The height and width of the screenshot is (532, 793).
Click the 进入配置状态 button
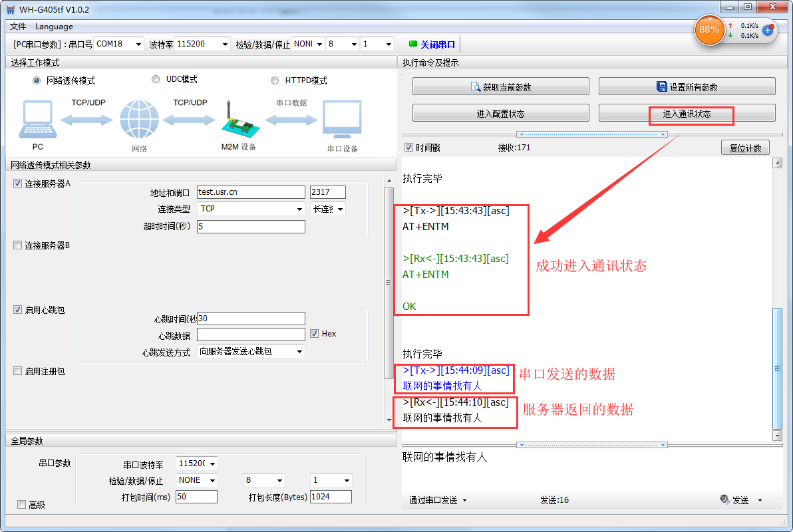click(x=500, y=114)
